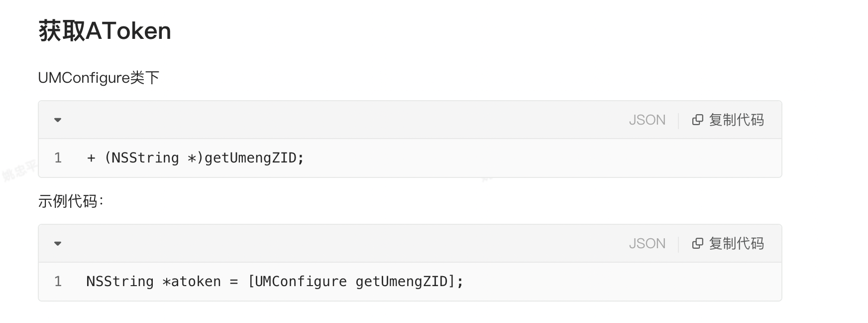Click the atoken variable in example code
Viewport: 868px width, 323px height.
coord(196,282)
